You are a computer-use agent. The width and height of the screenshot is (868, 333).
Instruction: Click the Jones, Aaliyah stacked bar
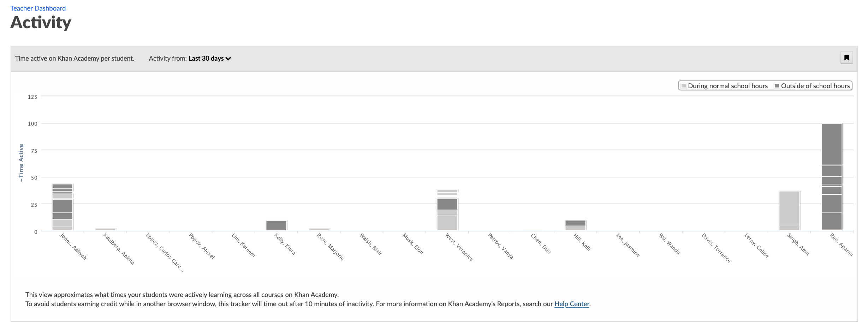click(63, 207)
